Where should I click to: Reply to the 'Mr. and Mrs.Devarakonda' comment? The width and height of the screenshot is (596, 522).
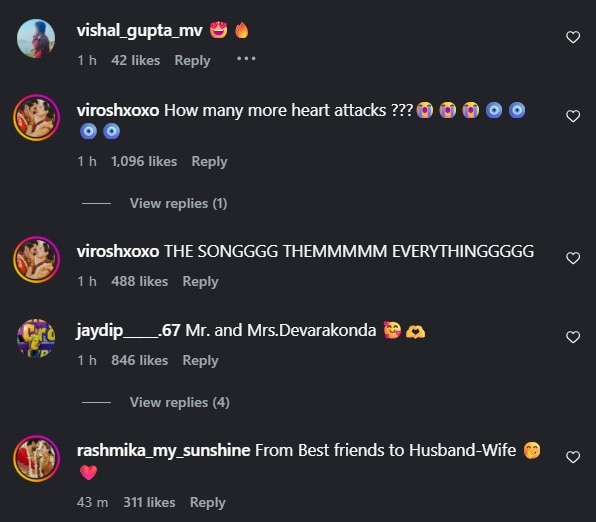(x=200, y=360)
